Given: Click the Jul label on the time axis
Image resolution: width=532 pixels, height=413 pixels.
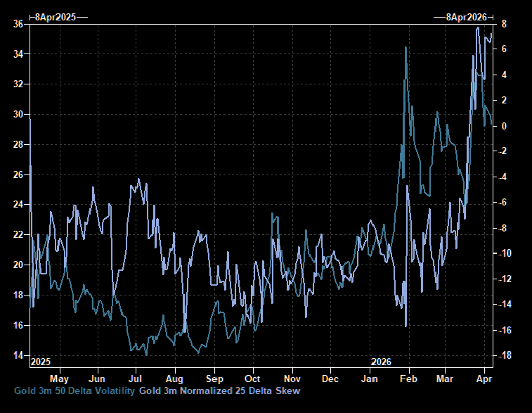Looking at the screenshot, I should click(136, 378).
